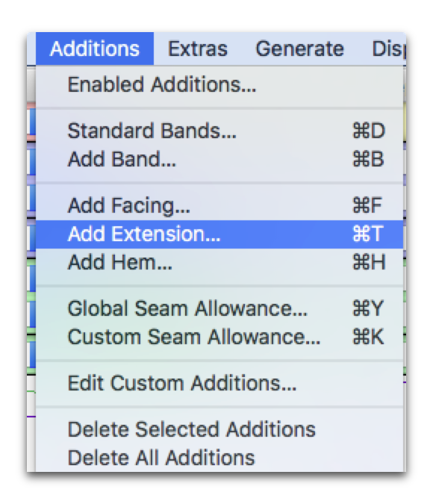Choose Add Band… from the Additions menu
Viewport: 433px width, 504px height.
coord(219,159)
